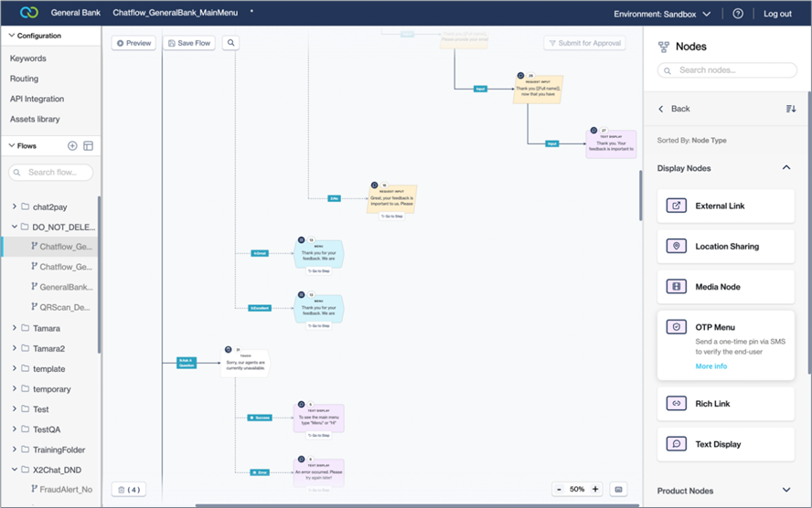Image resolution: width=812 pixels, height=508 pixels.
Task: Zoom in with the plus icon
Action: (x=595, y=489)
